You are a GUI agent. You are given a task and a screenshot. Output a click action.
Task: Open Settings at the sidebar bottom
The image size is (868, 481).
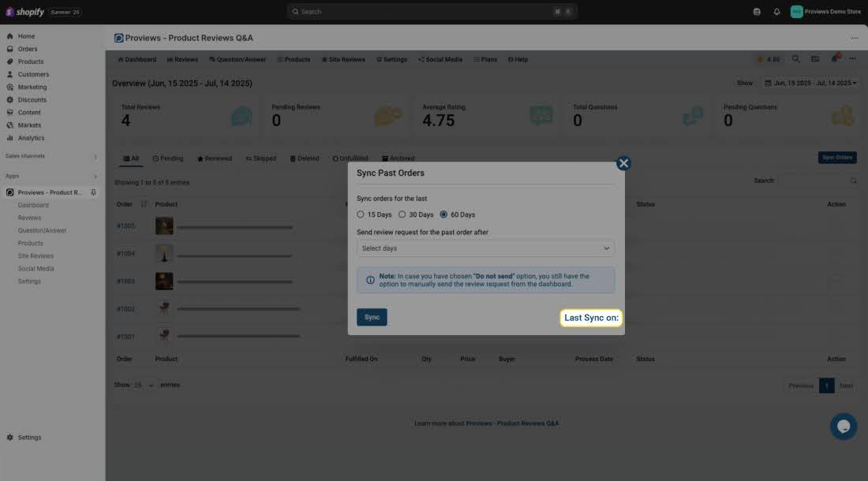click(x=29, y=438)
